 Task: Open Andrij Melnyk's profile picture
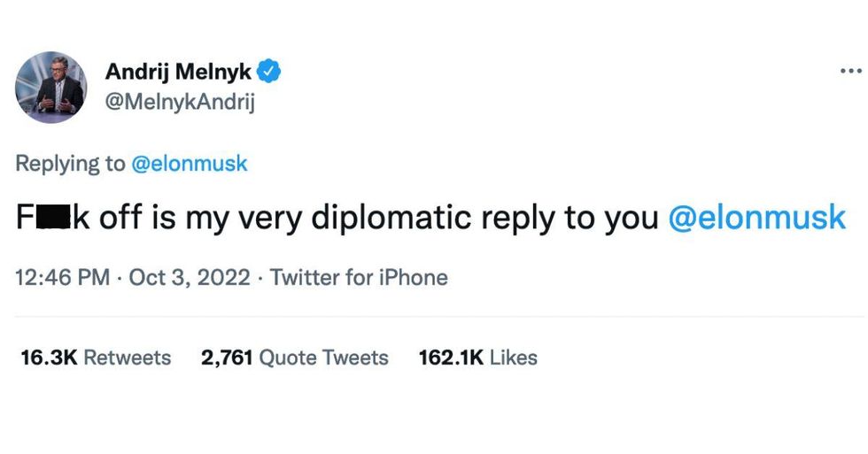tap(50, 87)
